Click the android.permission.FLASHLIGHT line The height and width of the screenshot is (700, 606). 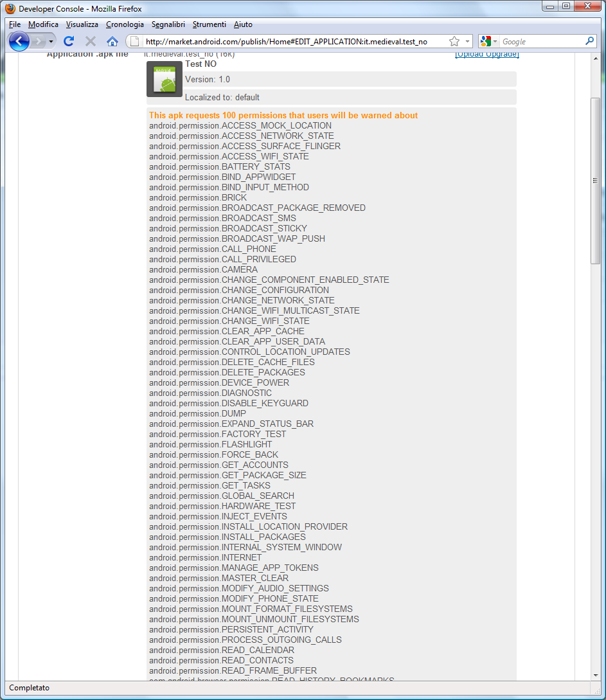click(x=211, y=444)
